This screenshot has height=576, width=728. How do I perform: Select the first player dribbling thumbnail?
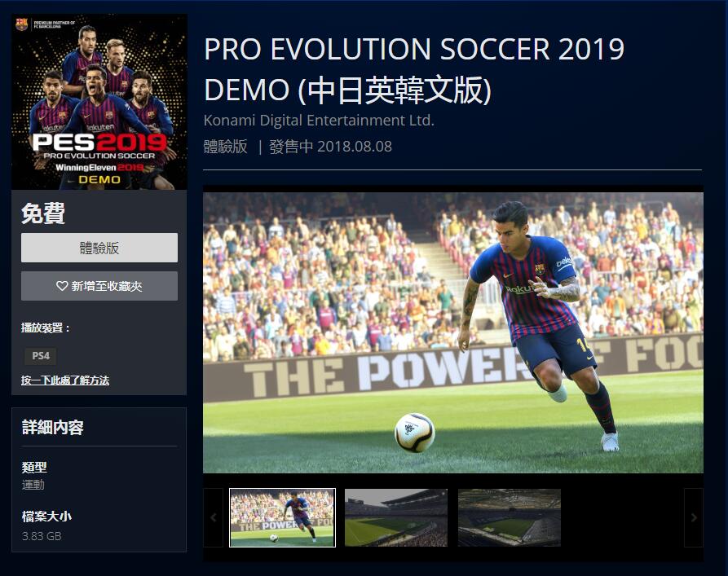point(282,517)
